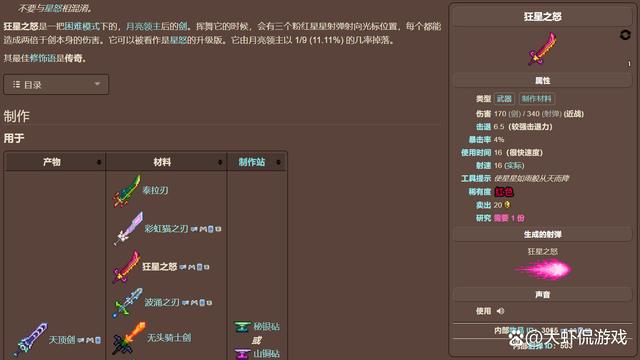Open the 彩虹猫之刃 item link
Viewport: 640px width, 360px height.
166,229
